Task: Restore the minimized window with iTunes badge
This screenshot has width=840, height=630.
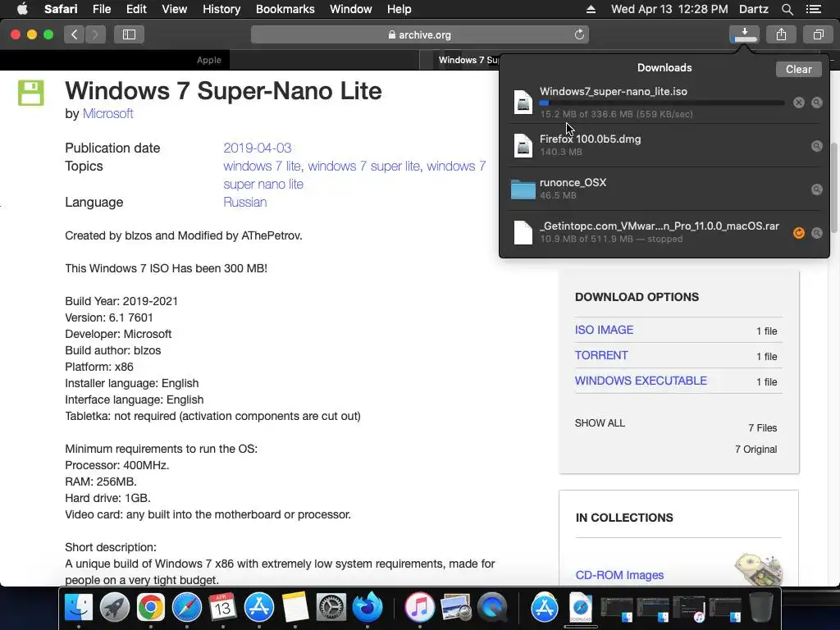Action: coord(689,609)
